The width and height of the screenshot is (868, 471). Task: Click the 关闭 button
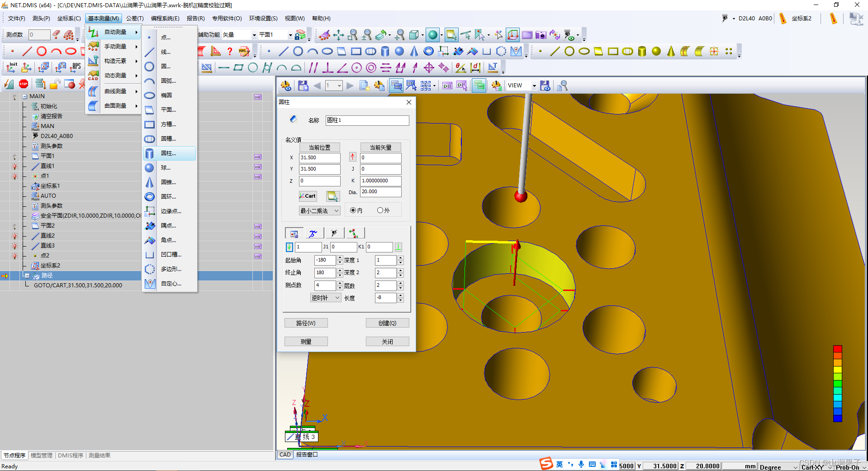(x=387, y=342)
